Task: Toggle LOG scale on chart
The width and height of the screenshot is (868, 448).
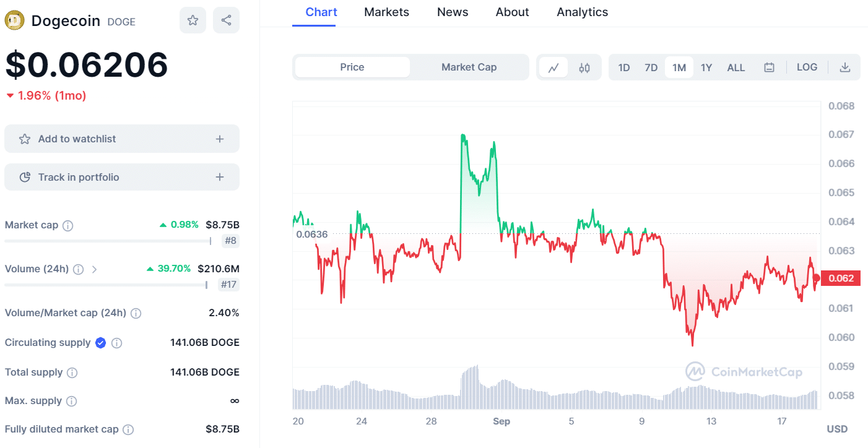Action: click(807, 67)
